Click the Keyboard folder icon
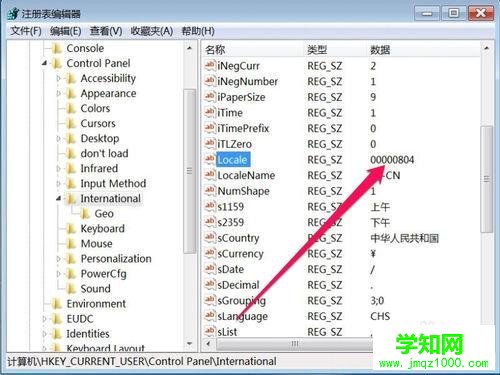 pyautogui.click(x=71, y=229)
